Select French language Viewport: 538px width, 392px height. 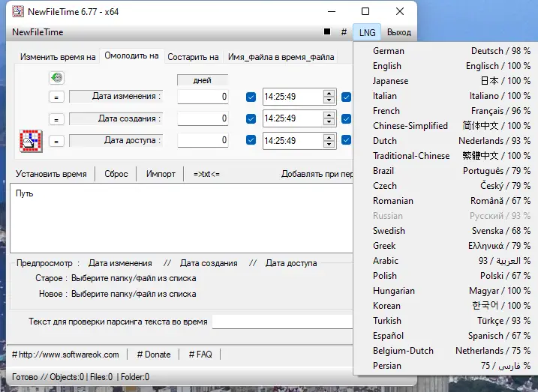tap(446, 111)
